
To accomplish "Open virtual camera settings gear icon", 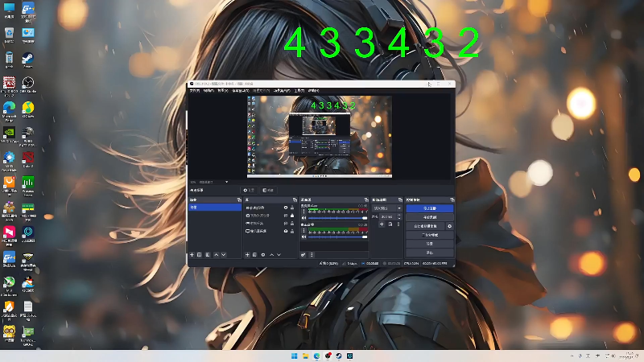I will point(449,226).
